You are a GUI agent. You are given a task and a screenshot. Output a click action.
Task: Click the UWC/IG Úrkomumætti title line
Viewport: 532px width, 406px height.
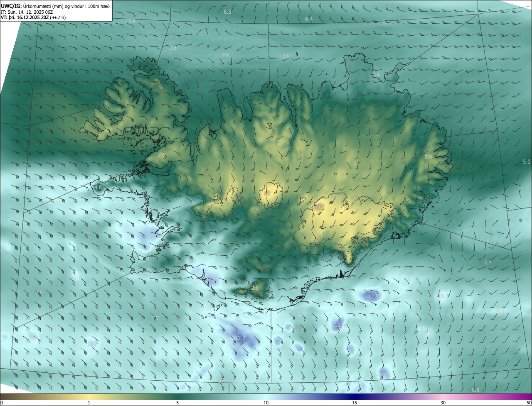pyautogui.click(x=55, y=5)
